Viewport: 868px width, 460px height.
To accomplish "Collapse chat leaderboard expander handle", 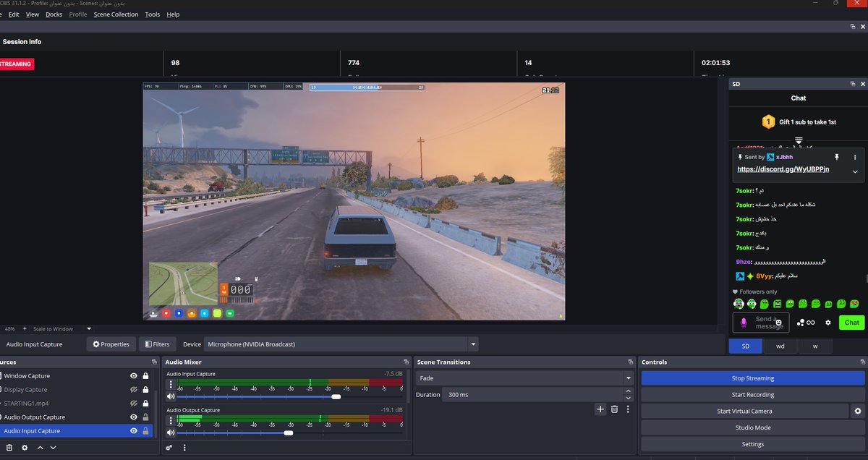I will (799, 140).
